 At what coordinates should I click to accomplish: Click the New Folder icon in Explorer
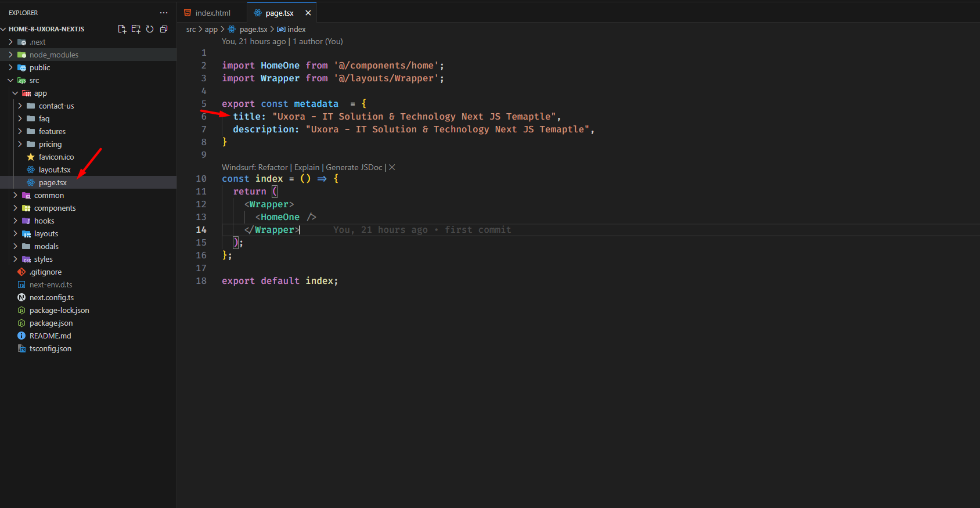(x=136, y=29)
